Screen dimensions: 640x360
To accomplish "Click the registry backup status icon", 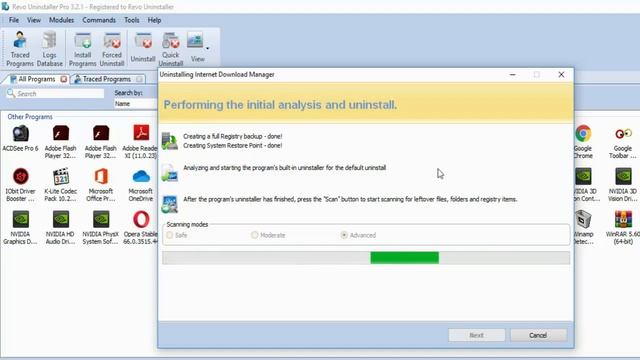I will [169, 141].
